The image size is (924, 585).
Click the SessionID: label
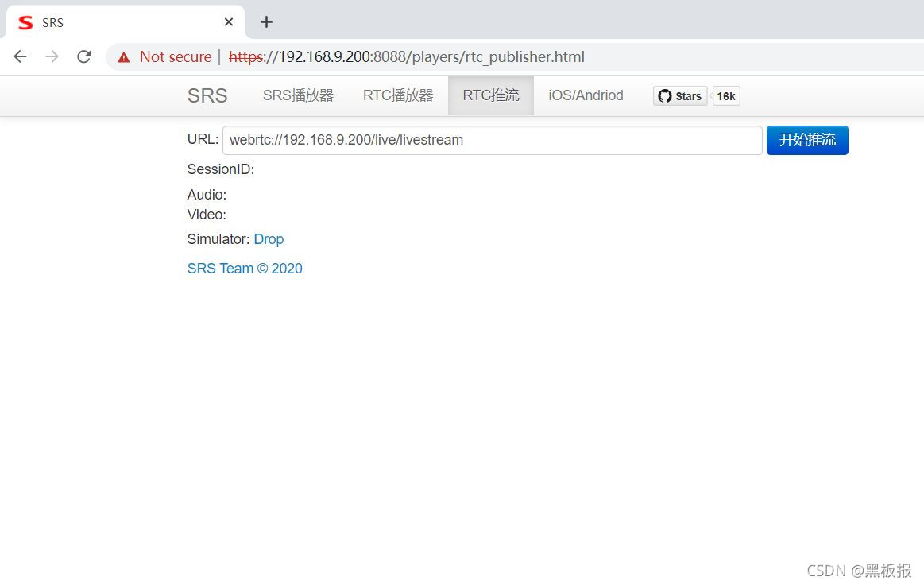click(x=221, y=170)
